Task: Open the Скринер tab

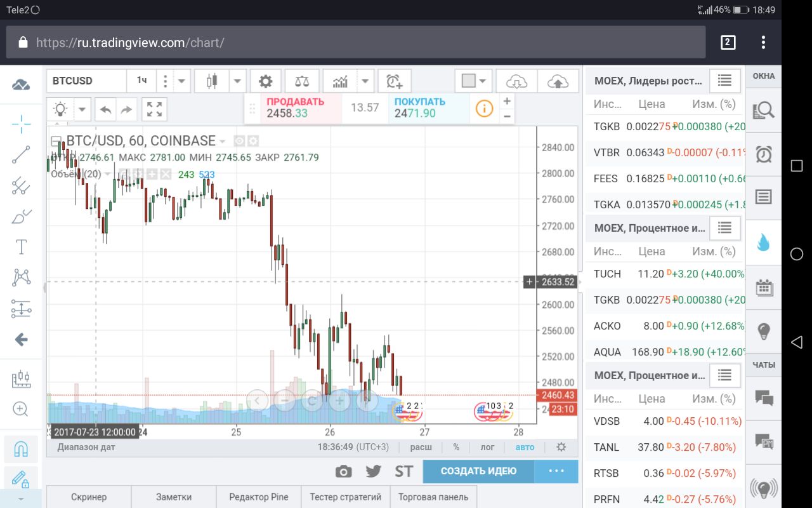Action: [x=89, y=497]
